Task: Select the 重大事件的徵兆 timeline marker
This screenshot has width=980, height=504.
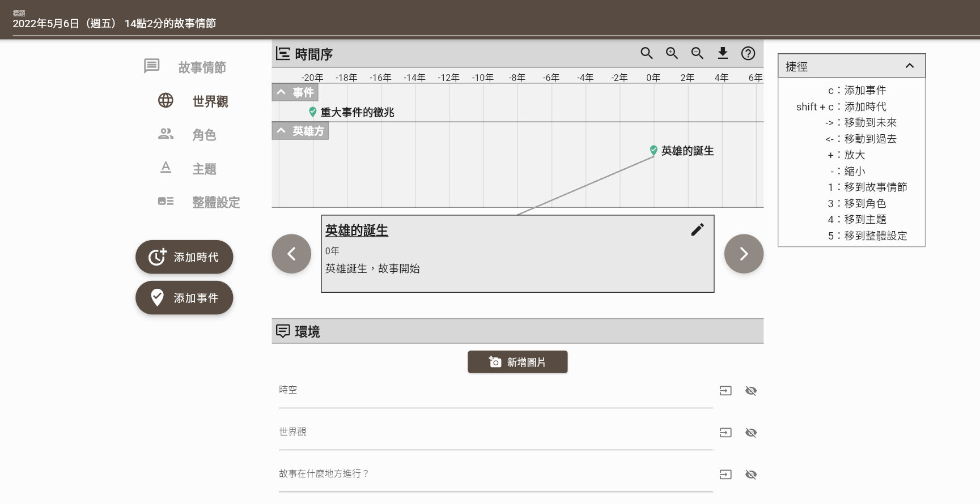Action: [312, 112]
